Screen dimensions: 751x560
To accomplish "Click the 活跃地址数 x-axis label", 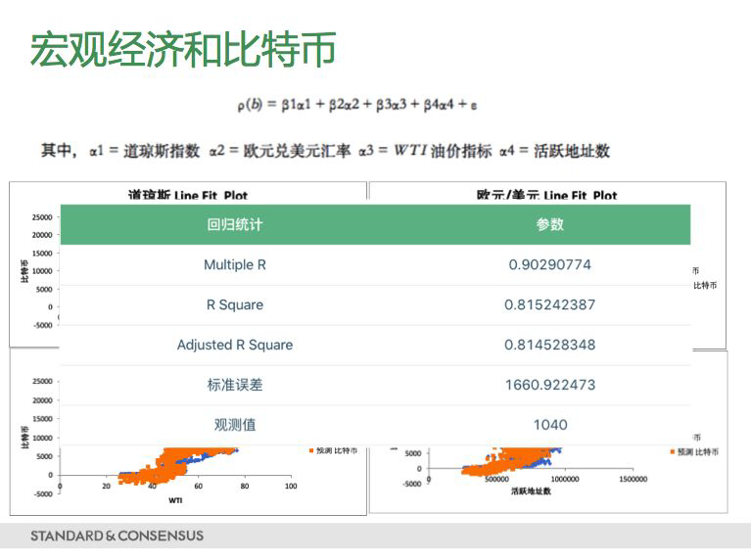I will [x=531, y=491].
